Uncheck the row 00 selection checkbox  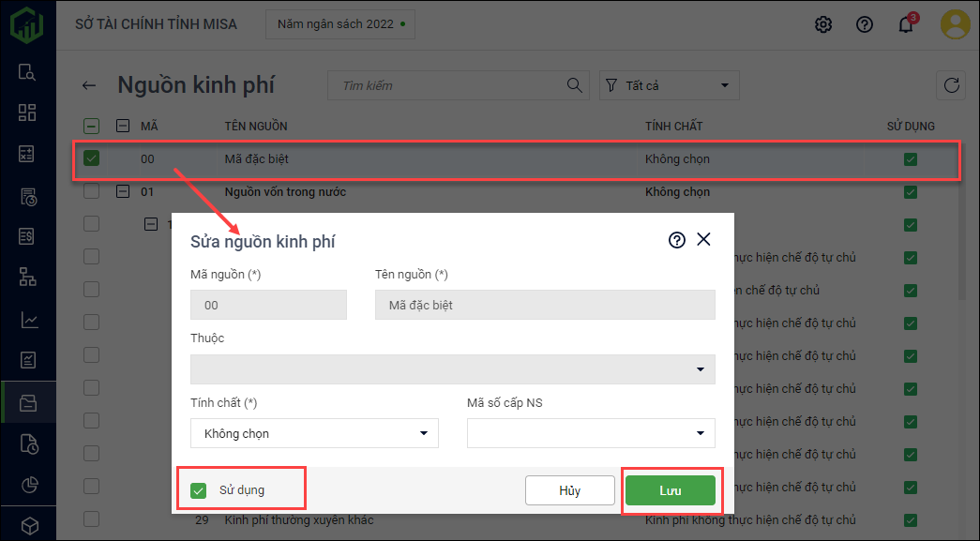(91, 158)
